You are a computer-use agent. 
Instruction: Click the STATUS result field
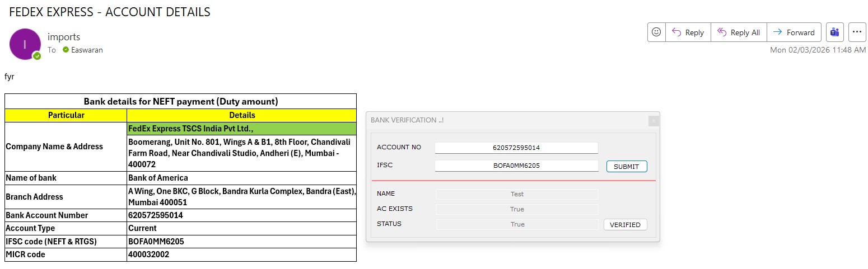click(516, 224)
